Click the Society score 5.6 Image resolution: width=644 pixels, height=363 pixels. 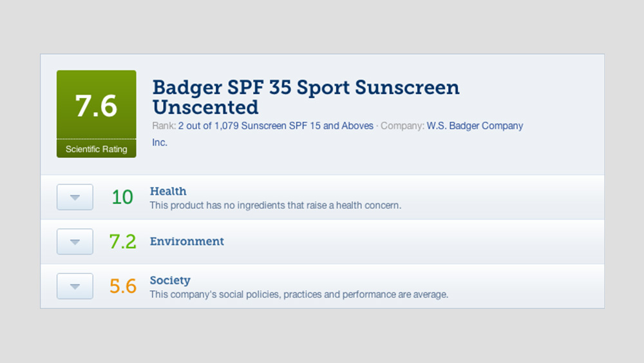122,286
